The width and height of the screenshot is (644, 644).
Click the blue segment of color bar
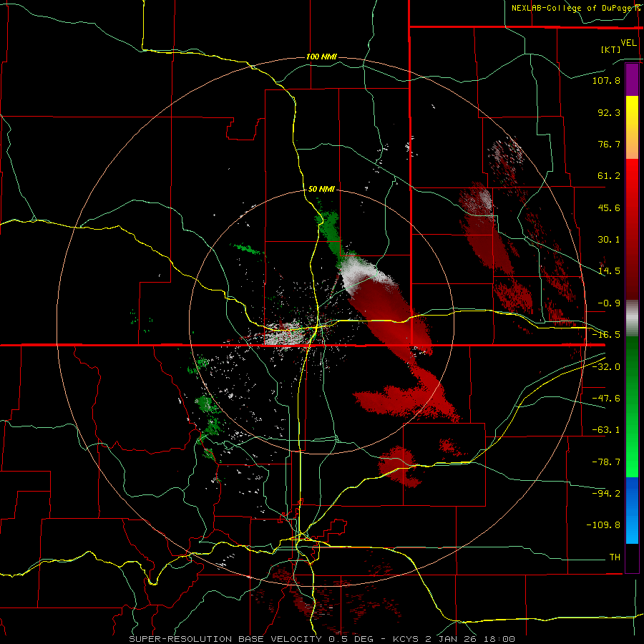point(632,510)
